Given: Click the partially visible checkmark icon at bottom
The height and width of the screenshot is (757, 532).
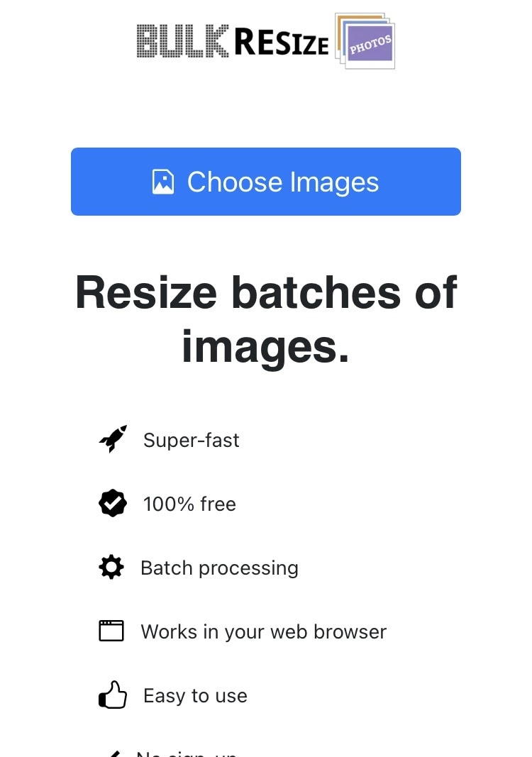Looking at the screenshot, I should pos(112,753).
